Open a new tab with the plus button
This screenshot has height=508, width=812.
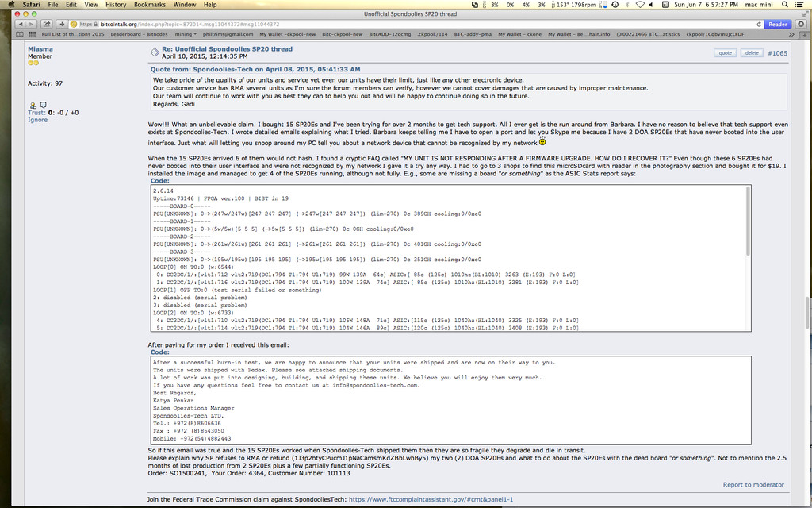point(803,34)
